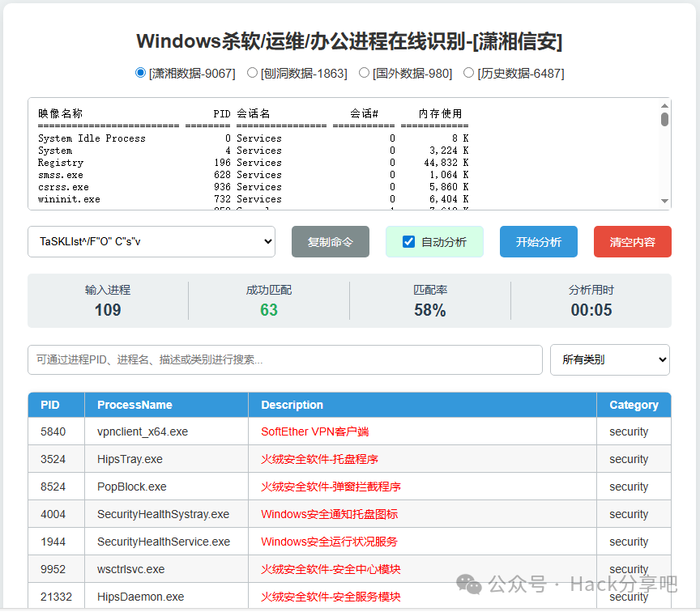
Task: Clear content with 清空内容 button
Action: pos(633,242)
